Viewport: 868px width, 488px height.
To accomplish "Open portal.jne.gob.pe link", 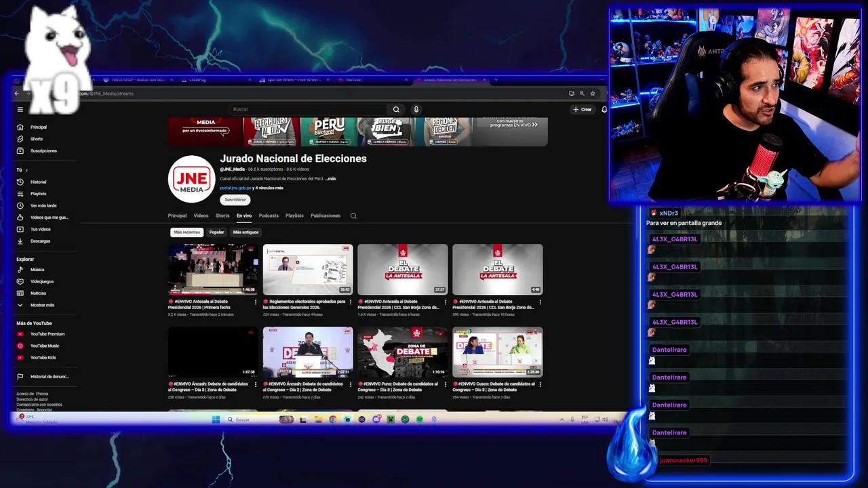I will pyautogui.click(x=235, y=188).
